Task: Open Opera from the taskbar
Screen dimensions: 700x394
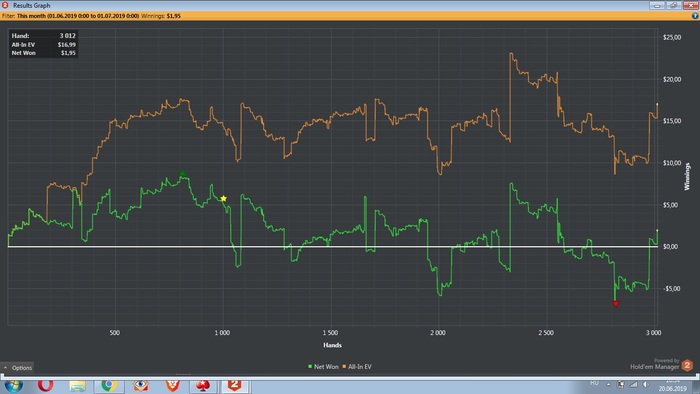Action: (x=46, y=385)
